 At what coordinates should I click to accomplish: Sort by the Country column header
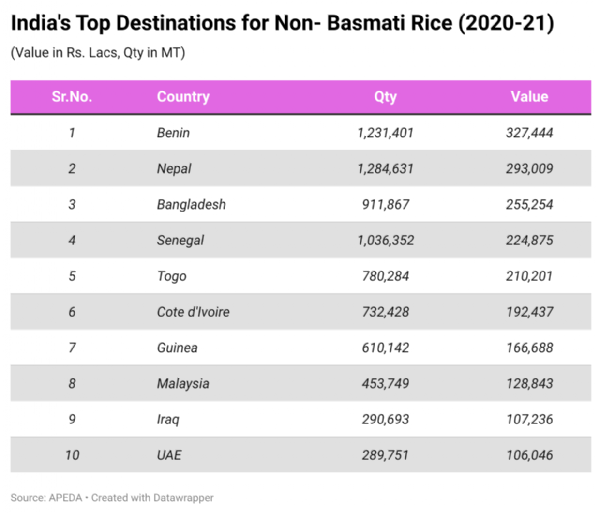(x=183, y=97)
